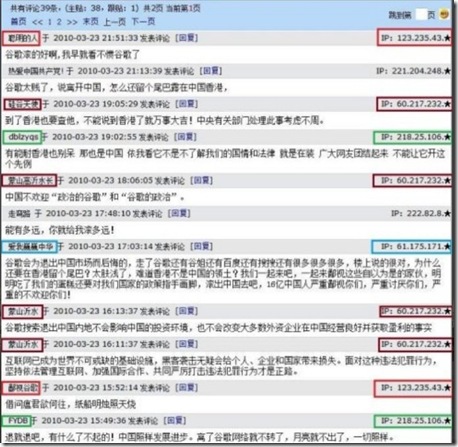Click IP 218.25.106.★ on FYDB's row

click(x=416, y=421)
